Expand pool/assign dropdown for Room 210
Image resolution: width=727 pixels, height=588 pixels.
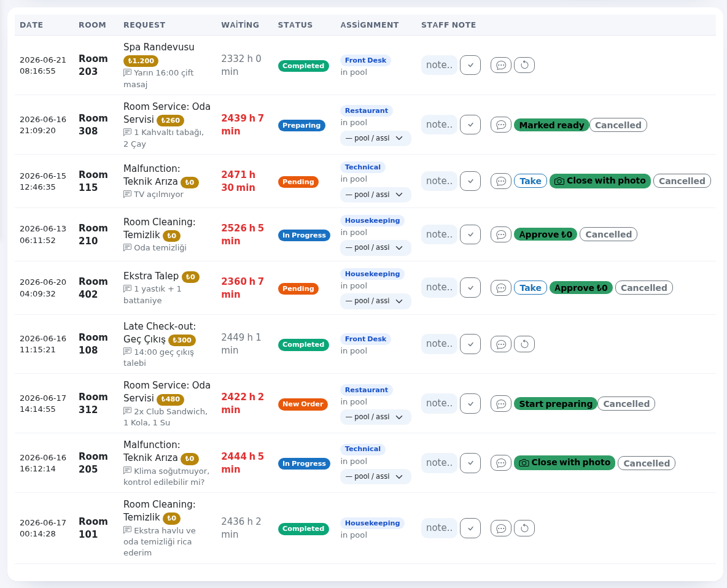pos(376,247)
